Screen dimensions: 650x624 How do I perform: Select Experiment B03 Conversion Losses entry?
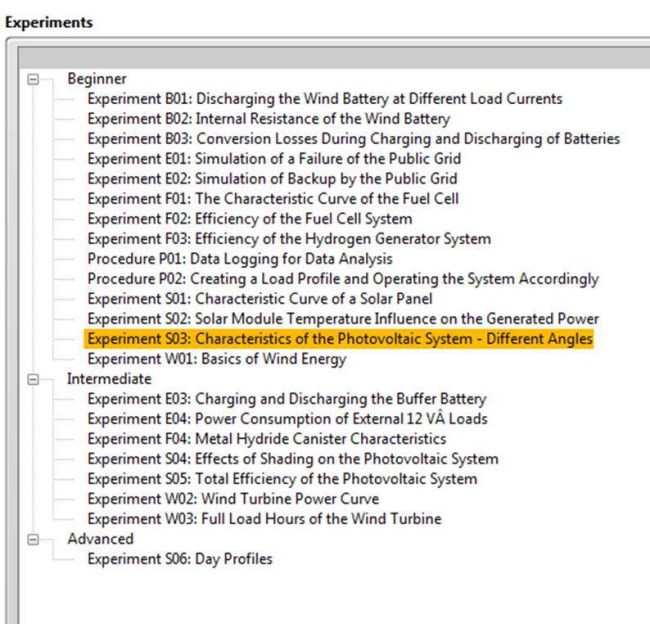tap(354, 139)
